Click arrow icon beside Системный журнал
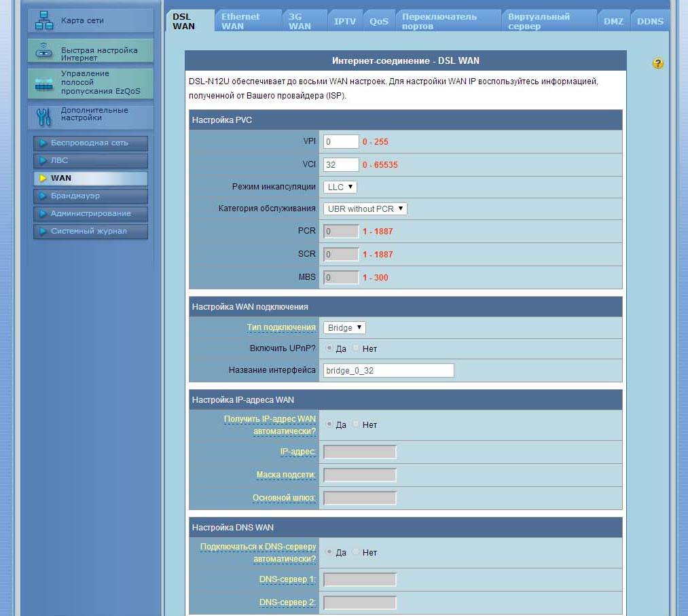688x616 pixels. (43, 232)
